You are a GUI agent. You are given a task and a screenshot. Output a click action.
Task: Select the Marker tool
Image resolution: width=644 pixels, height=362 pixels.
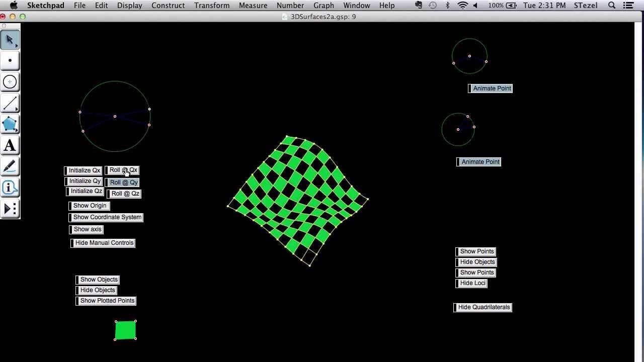[x=10, y=166]
